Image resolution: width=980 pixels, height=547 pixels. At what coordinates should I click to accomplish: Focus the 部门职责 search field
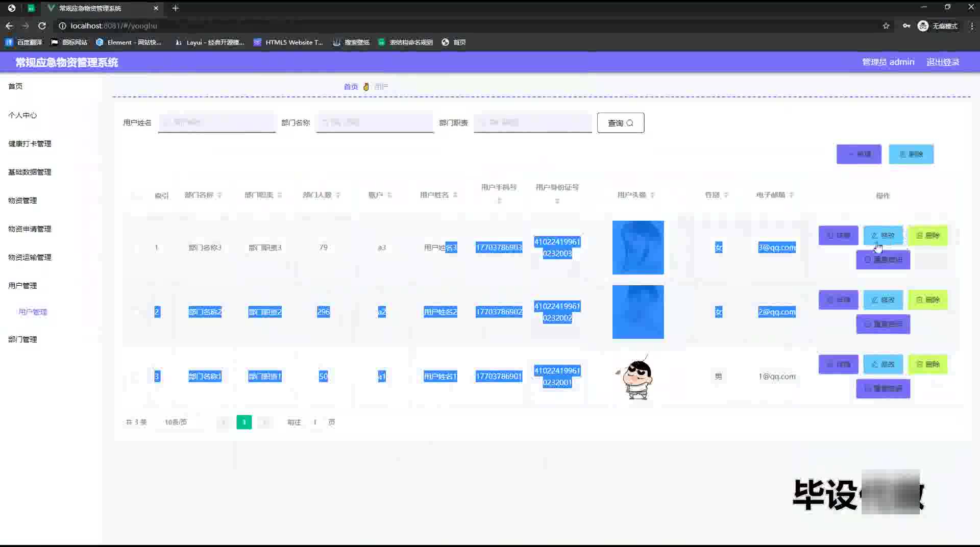click(533, 122)
